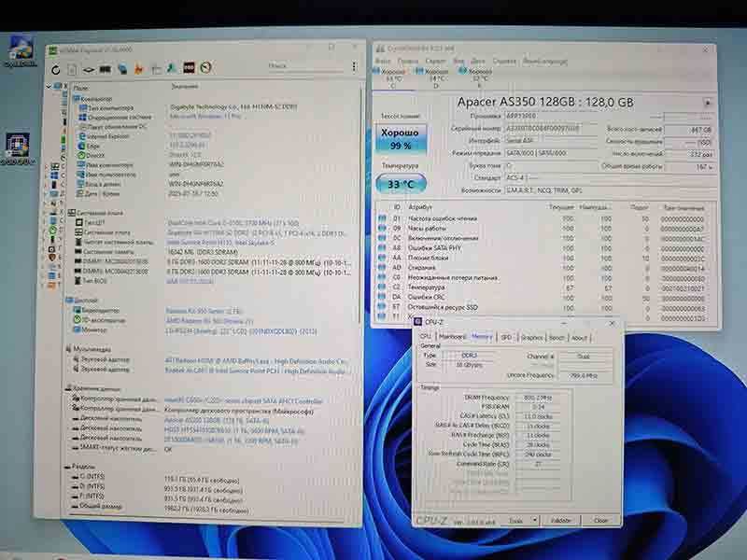Select SMART attribute C2 temperature row

(545, 287)
